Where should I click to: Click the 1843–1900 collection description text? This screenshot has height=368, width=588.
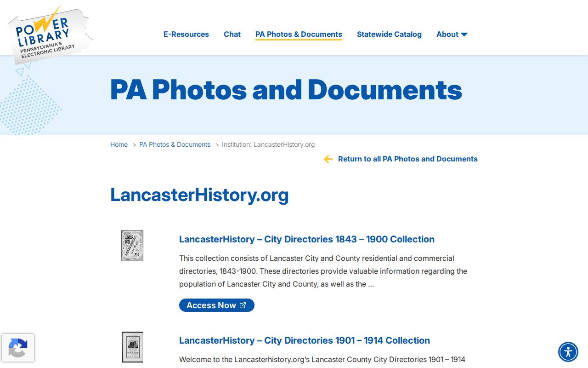(323, 271)
